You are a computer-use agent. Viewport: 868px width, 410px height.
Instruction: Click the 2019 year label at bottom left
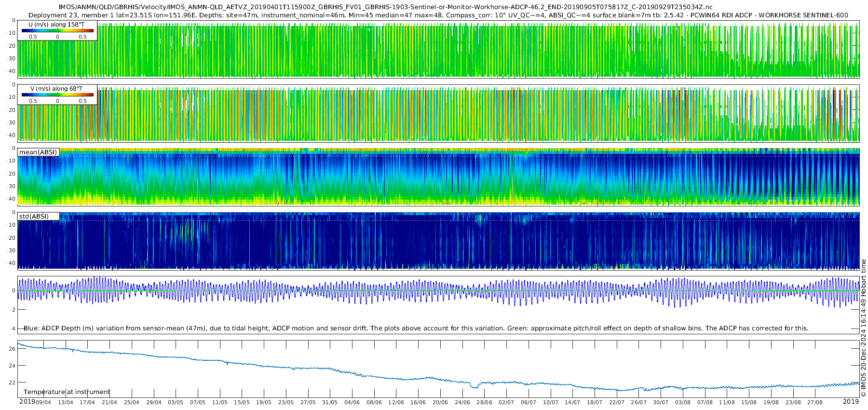(27, 401)
